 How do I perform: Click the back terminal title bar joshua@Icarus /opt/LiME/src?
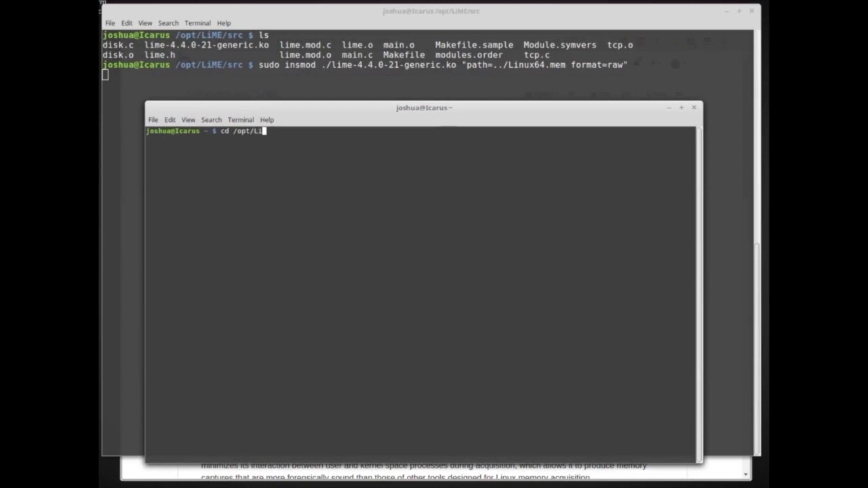pyautogui.click(x=431, y=11)
